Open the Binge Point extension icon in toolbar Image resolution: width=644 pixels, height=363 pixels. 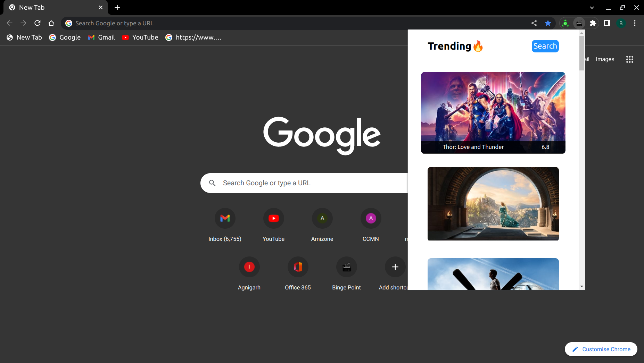[x=579, y=23]
